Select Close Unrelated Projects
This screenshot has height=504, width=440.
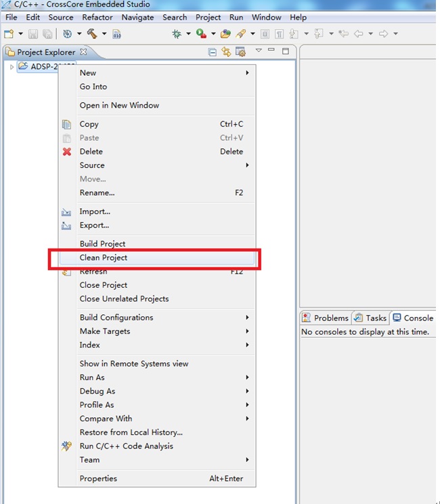157,299
